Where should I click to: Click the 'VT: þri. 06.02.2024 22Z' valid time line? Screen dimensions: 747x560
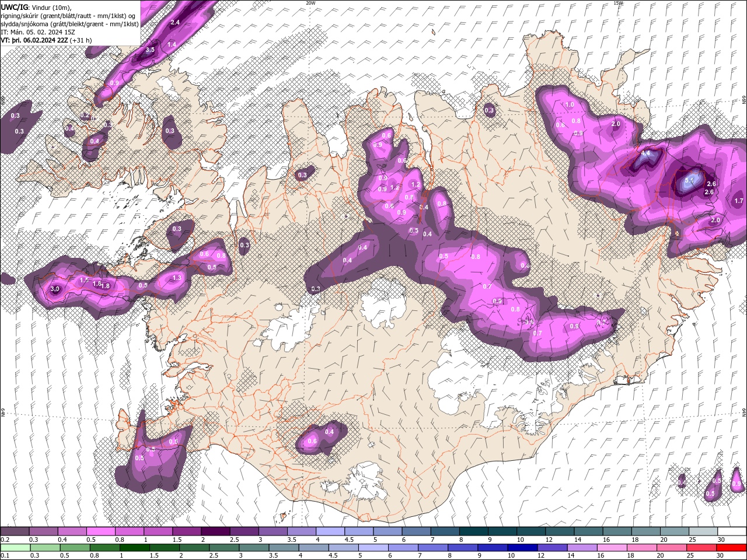34,40
